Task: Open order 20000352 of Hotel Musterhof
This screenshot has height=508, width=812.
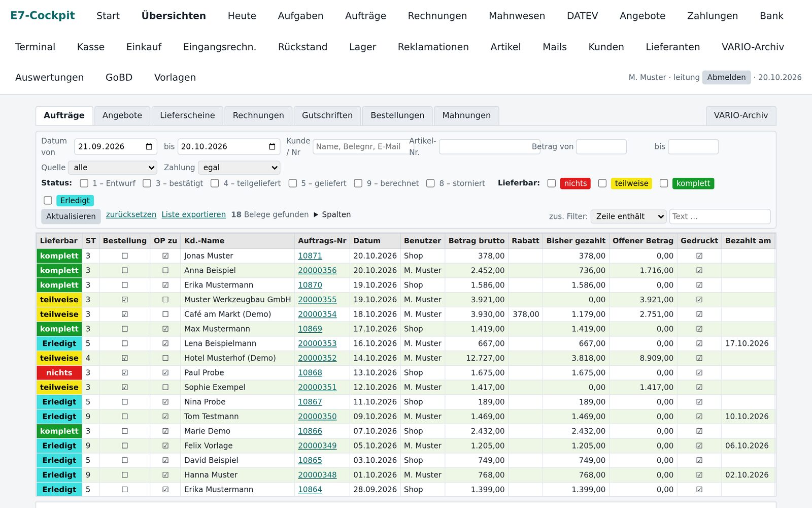Action: tap(317, 358)
